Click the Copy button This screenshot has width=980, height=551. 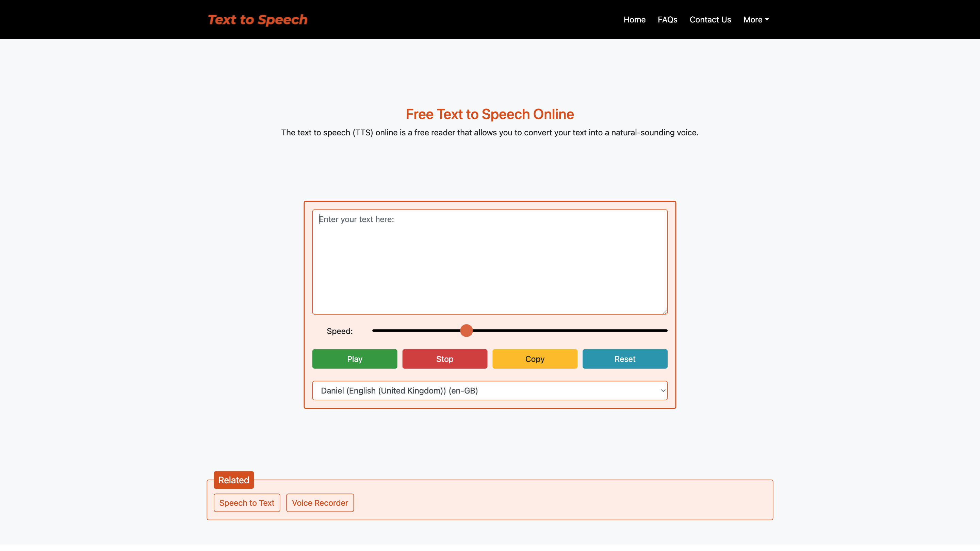[x=535, y=359]
